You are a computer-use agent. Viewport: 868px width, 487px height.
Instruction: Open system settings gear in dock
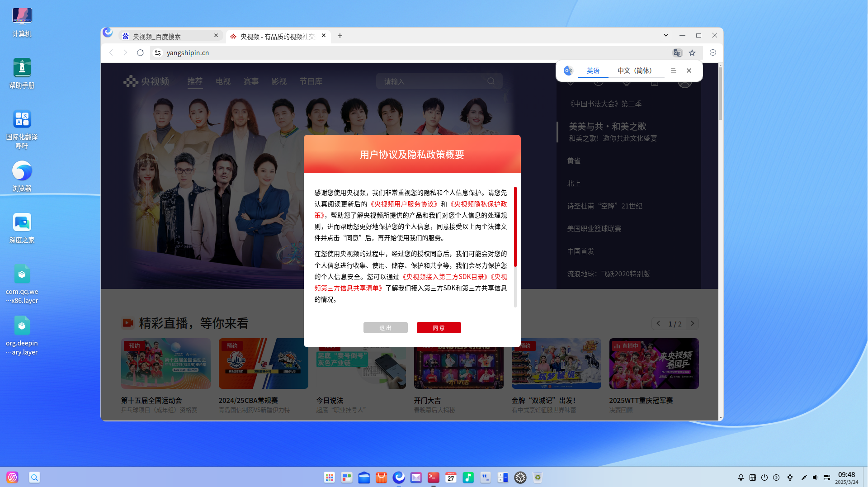(520, 478)
